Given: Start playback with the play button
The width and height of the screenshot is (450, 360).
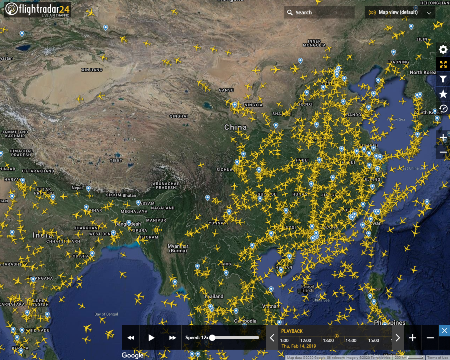Looking at the screenshot, I should point(151,338).
